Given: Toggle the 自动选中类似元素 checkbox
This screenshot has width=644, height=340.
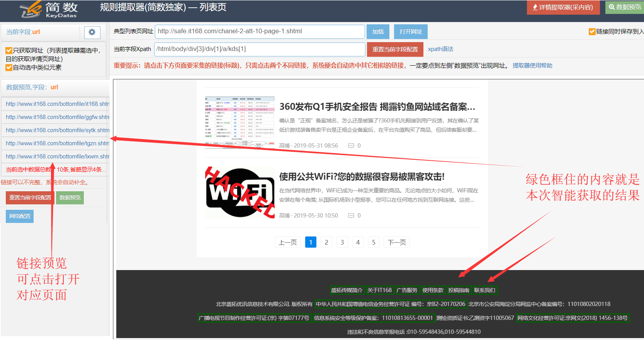Looking at the screenshot, I should click(9, 68).
